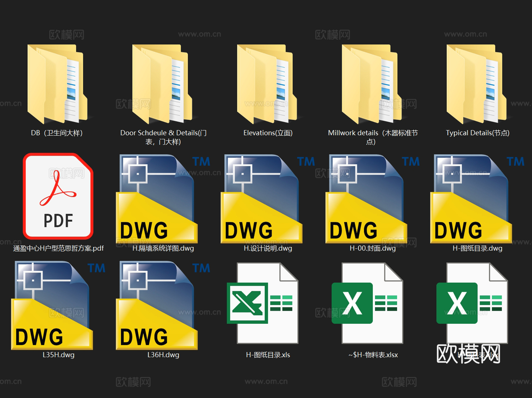
Task: Select the DWG icon for H.隔墙系统详图
Action: tap(157, 199)
